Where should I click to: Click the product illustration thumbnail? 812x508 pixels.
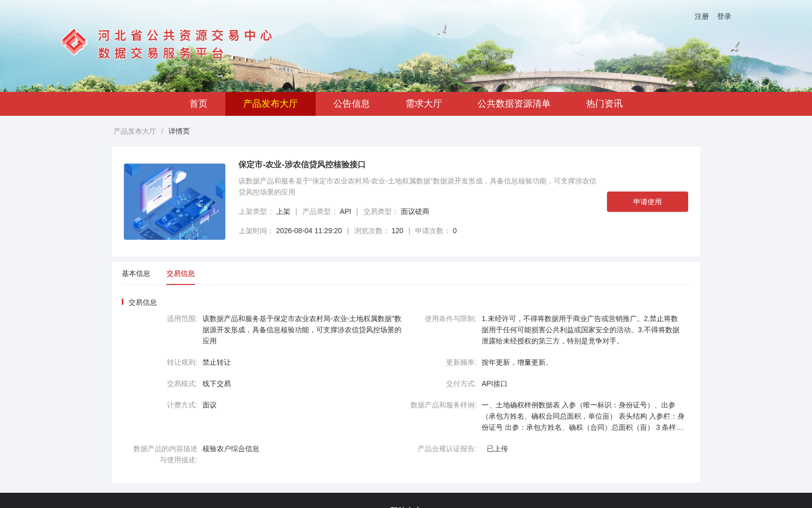coord(175,202)
